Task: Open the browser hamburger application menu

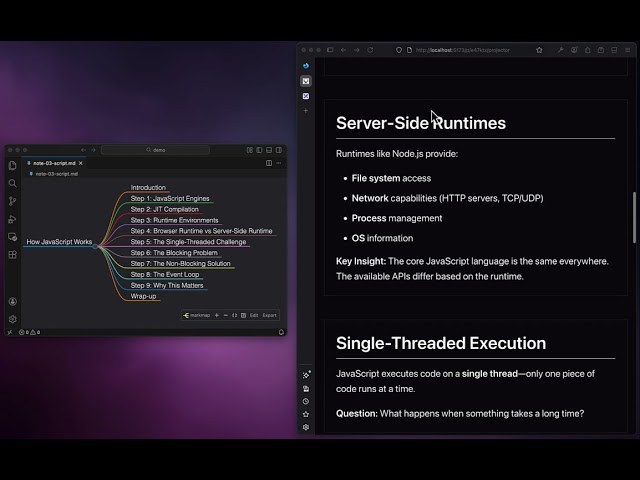Action: tap(628, 50)
